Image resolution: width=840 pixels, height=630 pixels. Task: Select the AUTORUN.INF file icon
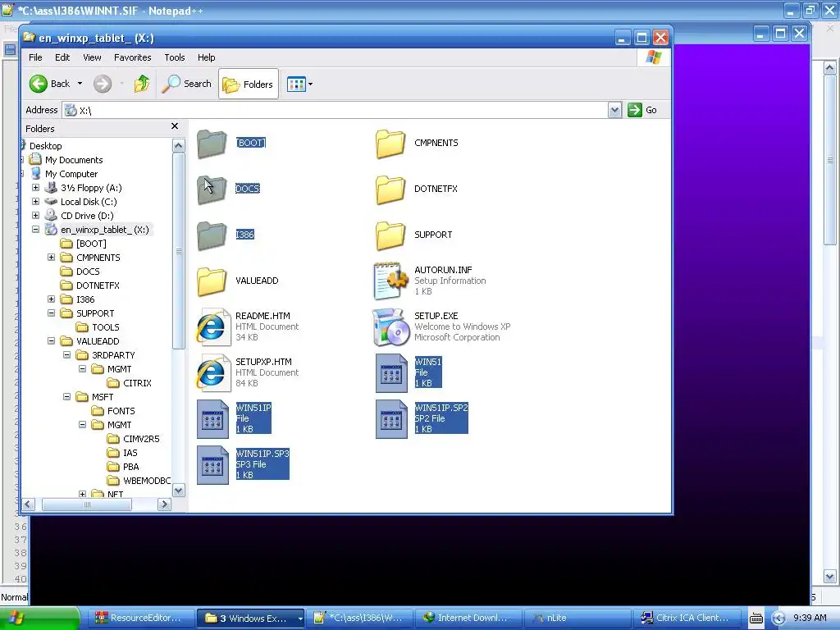coord(390,281)
